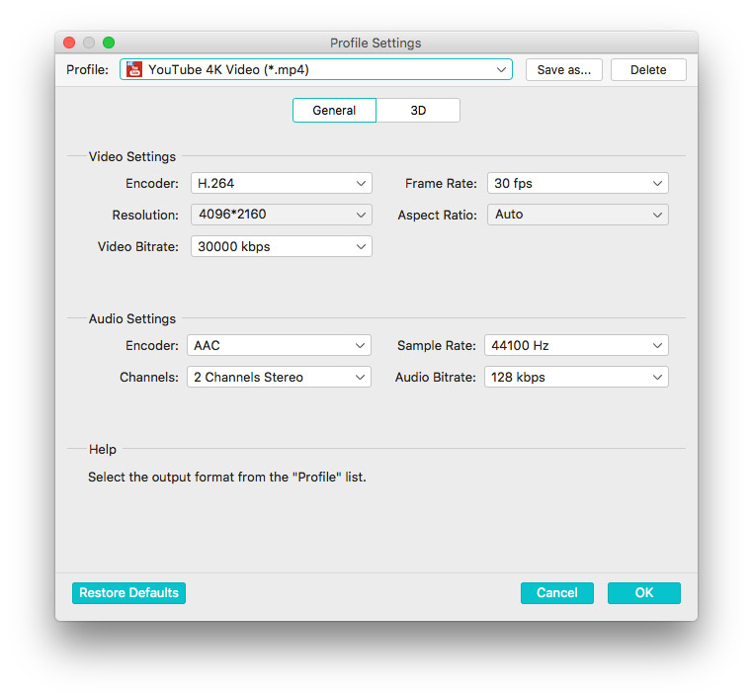Click the 30000 kbps text in Video Bitrate

coord(234,246)
